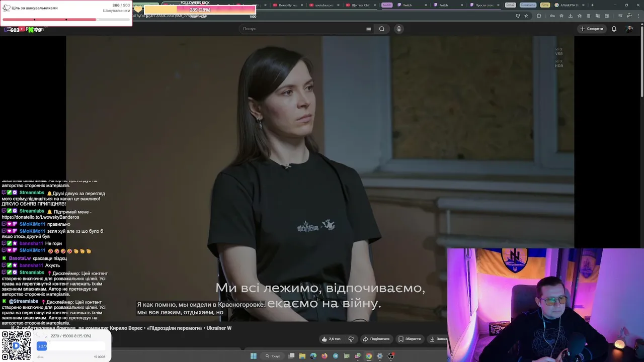
Task: Switch to Chrome in the taskbar
Action: click(369, 356)
